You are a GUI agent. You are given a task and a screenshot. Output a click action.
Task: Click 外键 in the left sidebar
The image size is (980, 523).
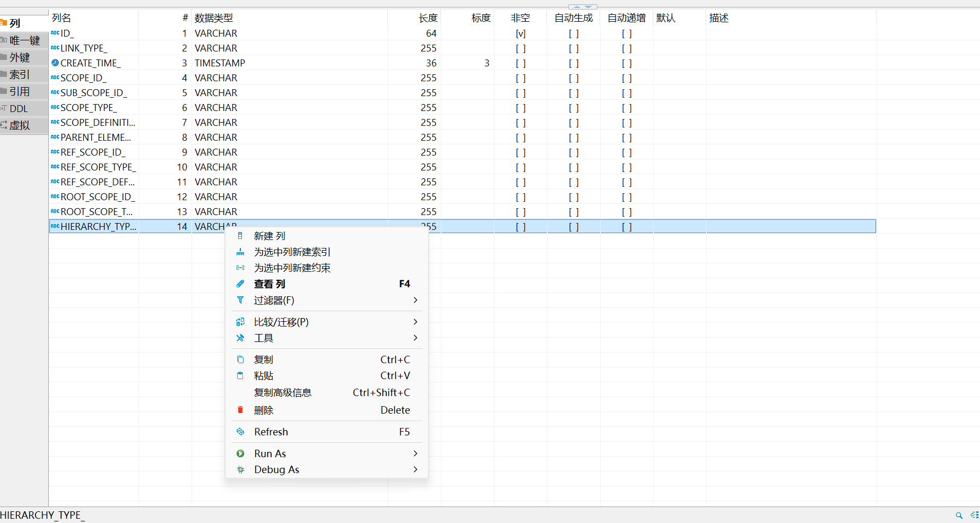point(19,57)
